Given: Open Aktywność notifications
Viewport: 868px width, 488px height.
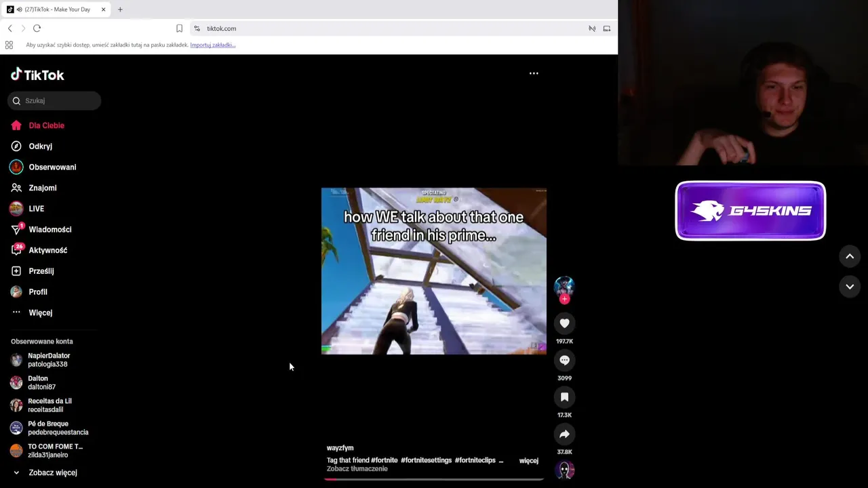Looking at the screenshot, I should [39, 250].
